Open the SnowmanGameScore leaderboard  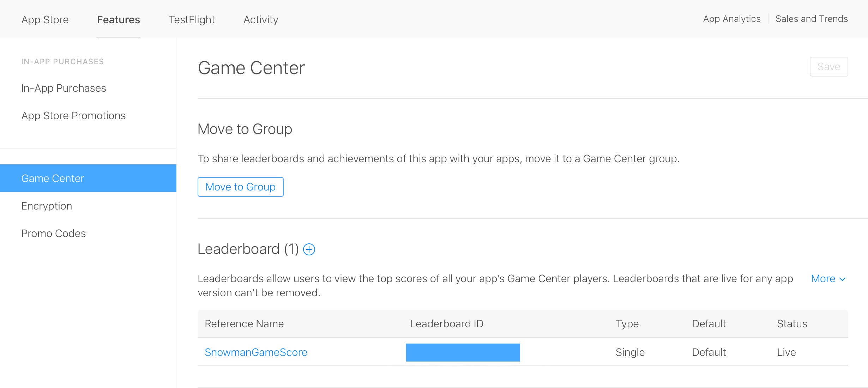pos(256,352)
